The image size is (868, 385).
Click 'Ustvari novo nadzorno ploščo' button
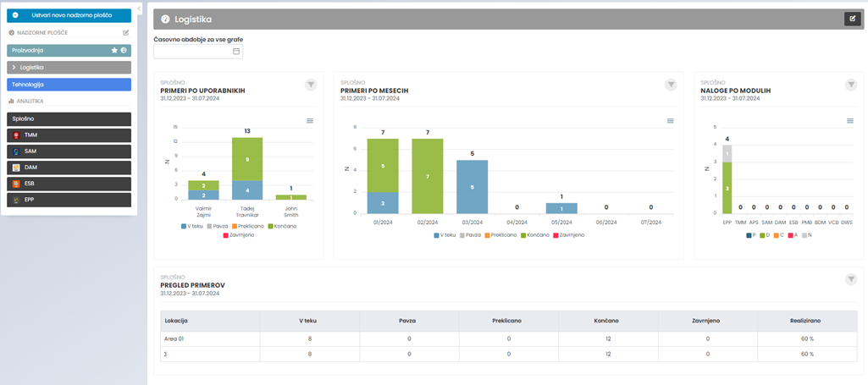69,15
